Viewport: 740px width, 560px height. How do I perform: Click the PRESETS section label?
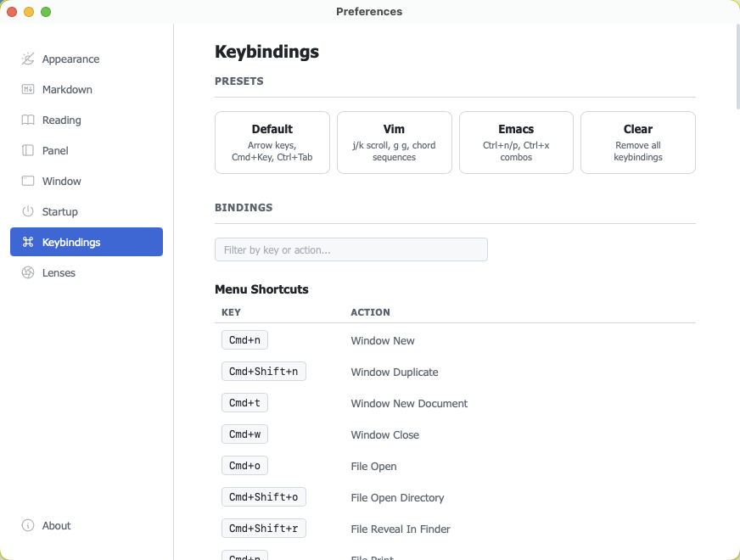tap(239, 81)
